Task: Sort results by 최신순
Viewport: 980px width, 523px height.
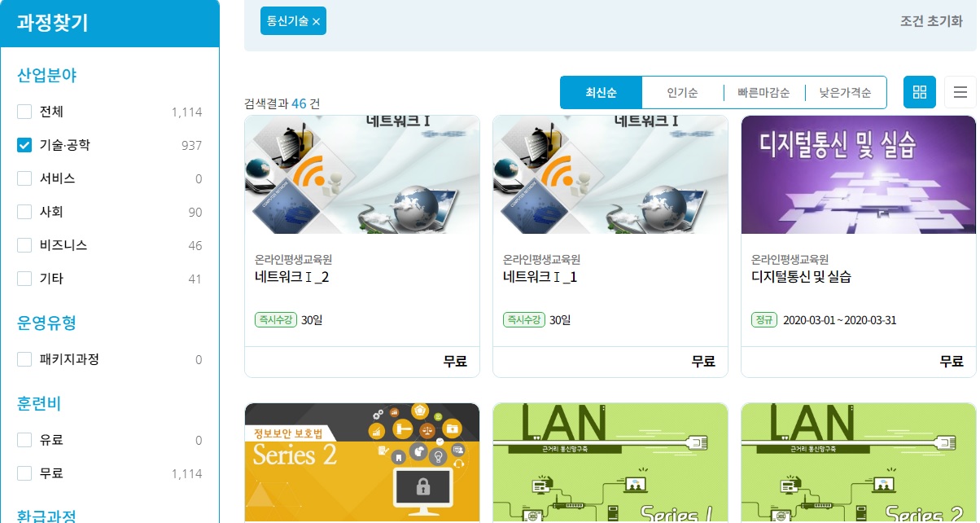Action: [601, 93]
